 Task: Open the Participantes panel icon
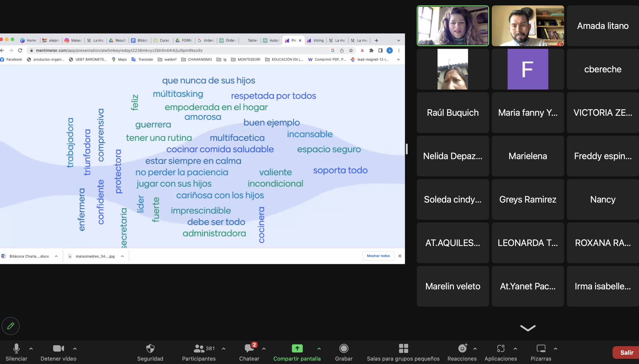pos(199,348)
